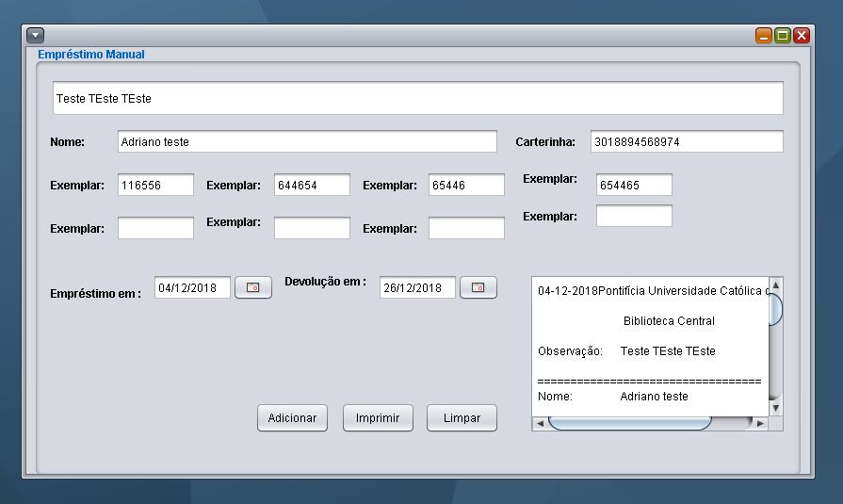
Task: Select the vertical scrollbar thumb in the preview
Action: pos(775,309)
